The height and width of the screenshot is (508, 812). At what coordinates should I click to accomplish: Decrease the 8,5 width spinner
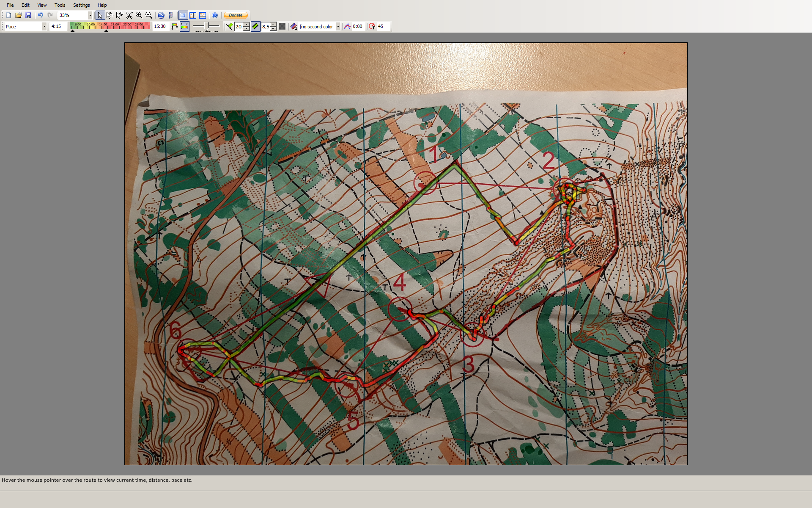(x=273, y=28)
